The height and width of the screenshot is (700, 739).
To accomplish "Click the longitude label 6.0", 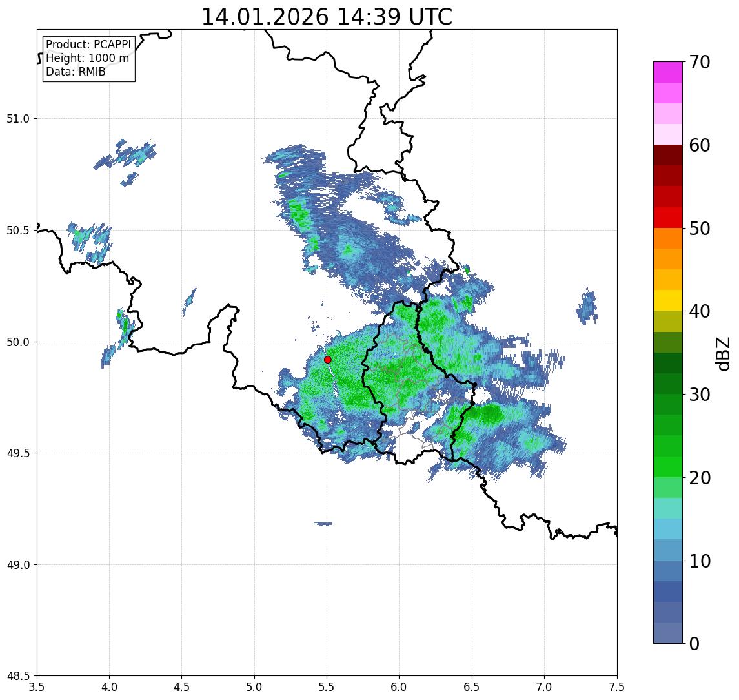I will point(400,687).
